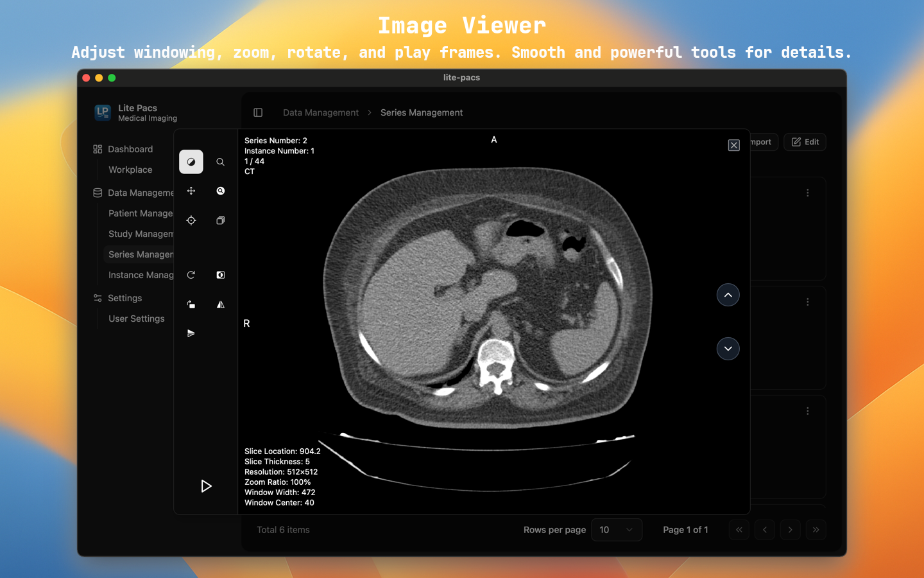Screen dimensions: 924x578
Task: Click "Resolution: 512×512" overlay text
Action: click(x=281, y=472)
